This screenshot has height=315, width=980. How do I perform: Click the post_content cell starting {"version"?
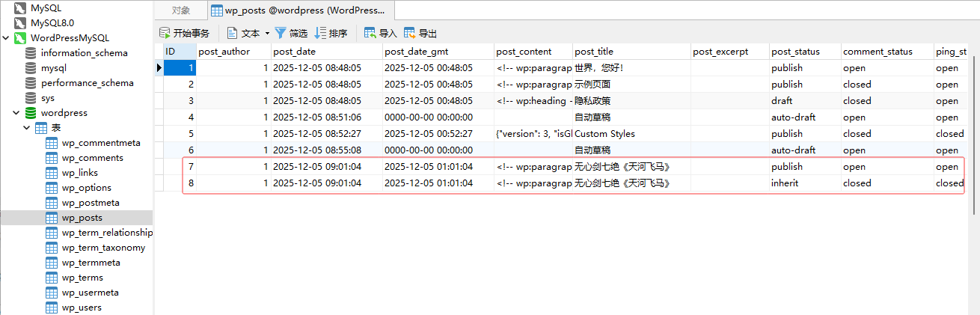[x=533, y=133]
